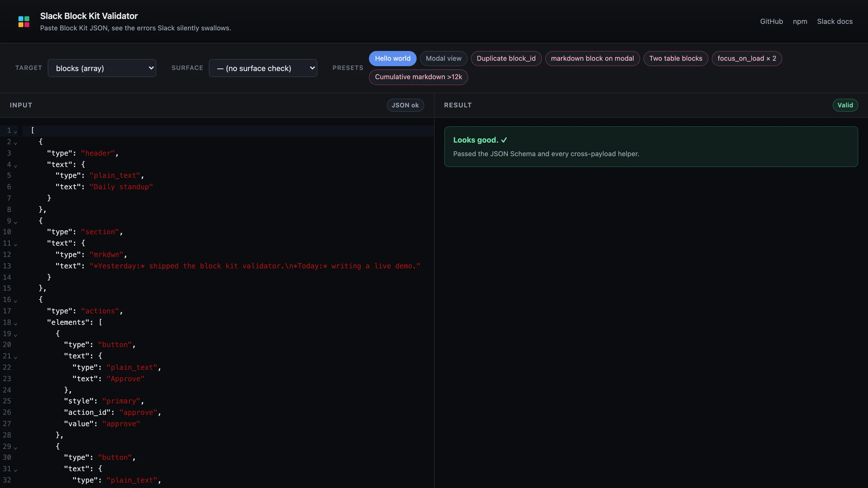Collapse the fold arrow at line 11
The image size is (868, 488).
[x=15, y=245]
